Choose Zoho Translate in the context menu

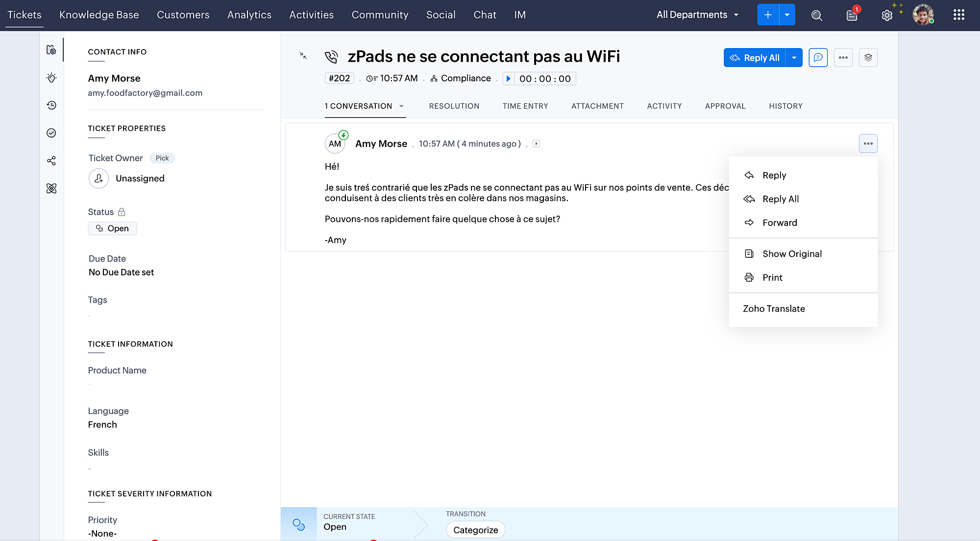coord(774,309)
